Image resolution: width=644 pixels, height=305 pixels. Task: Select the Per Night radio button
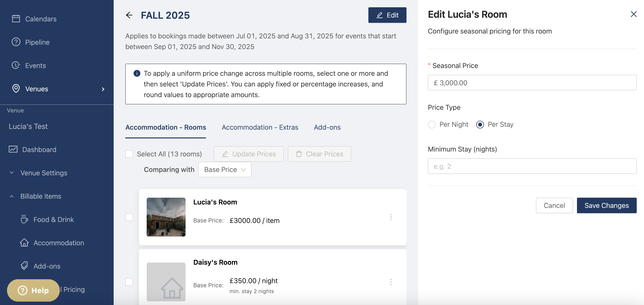click(432, 125)
